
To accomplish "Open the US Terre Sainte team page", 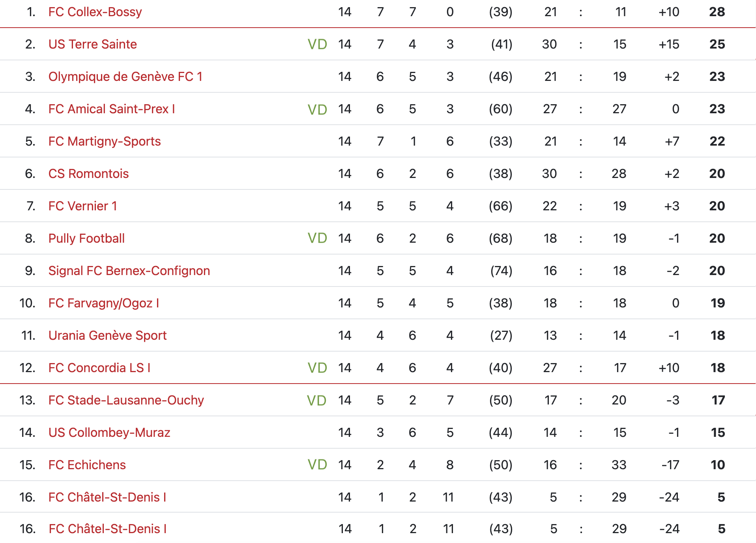I will tap(93, 44).
